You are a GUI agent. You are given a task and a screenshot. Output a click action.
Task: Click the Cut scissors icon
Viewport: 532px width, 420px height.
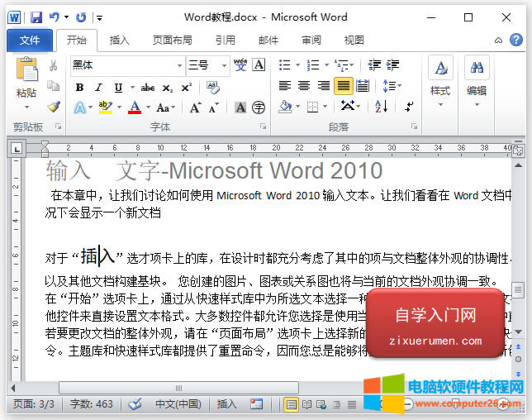click(x=53, y=65)
